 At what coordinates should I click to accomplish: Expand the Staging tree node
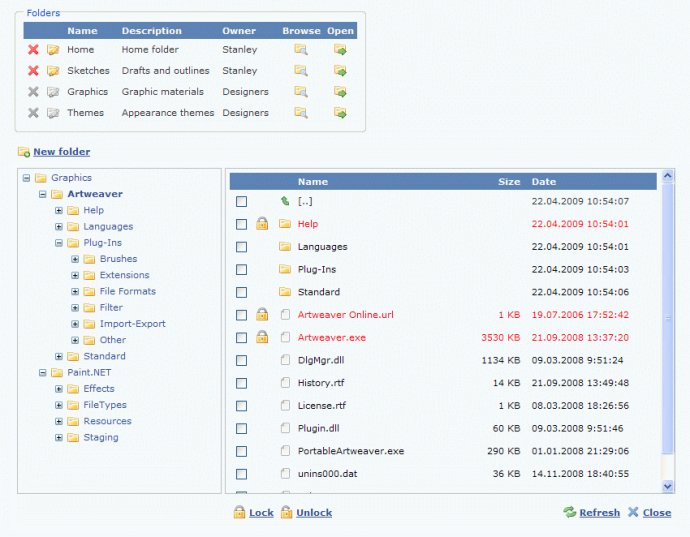click(x=59, y=438)
